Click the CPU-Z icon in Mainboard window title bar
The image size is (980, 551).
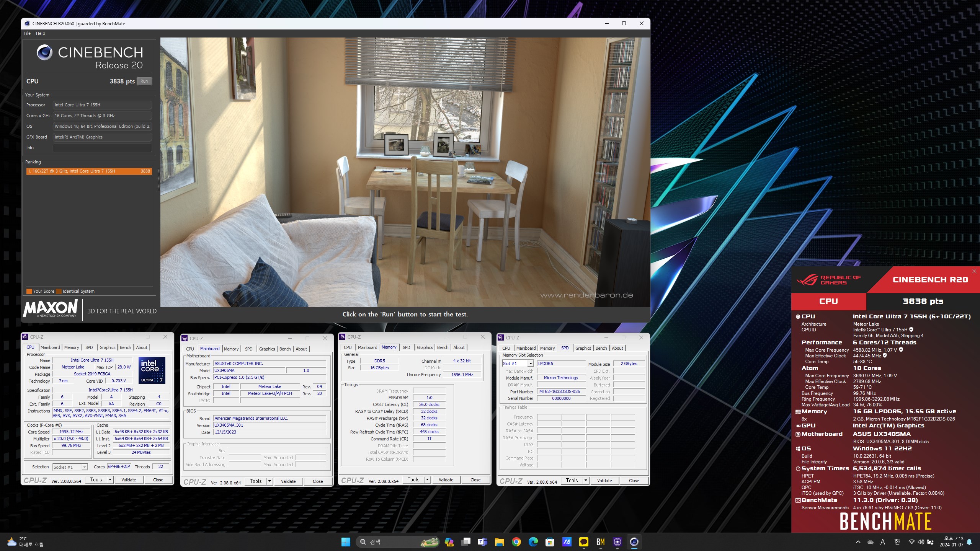pos(185,338)
